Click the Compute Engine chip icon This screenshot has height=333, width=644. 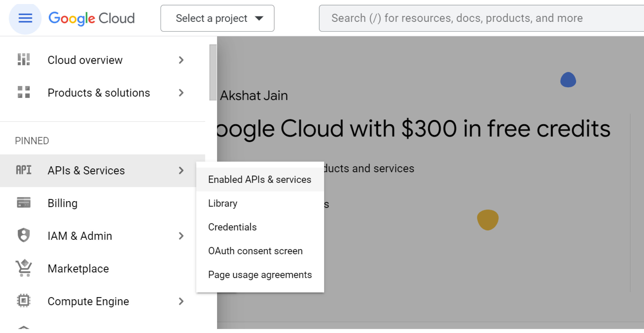click(24, 301)
